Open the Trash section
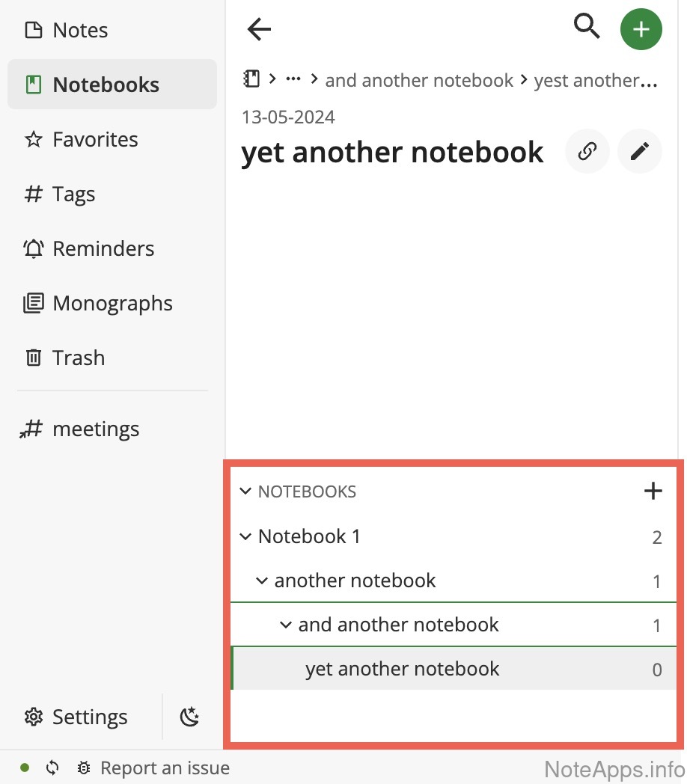Viewport: 687px width, 784px height. pos(79,358)
